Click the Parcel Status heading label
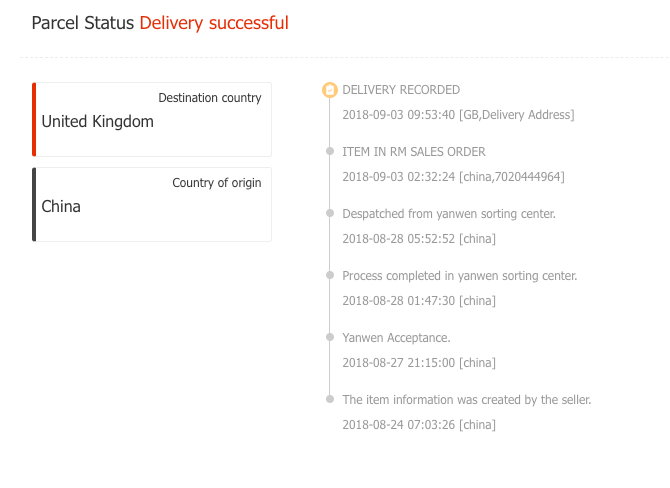670x488 pixels. click(x=83, y=23)
